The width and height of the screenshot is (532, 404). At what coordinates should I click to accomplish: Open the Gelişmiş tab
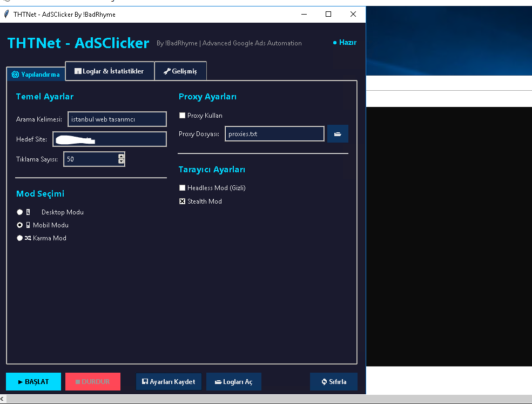(x=180, y=71)
